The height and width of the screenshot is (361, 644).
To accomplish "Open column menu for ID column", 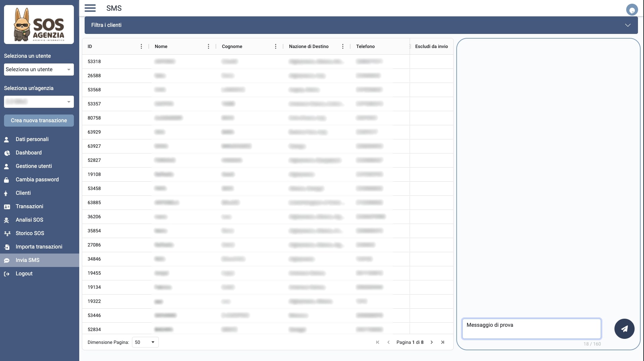I will pyautogui.click(x=141, y=46).
